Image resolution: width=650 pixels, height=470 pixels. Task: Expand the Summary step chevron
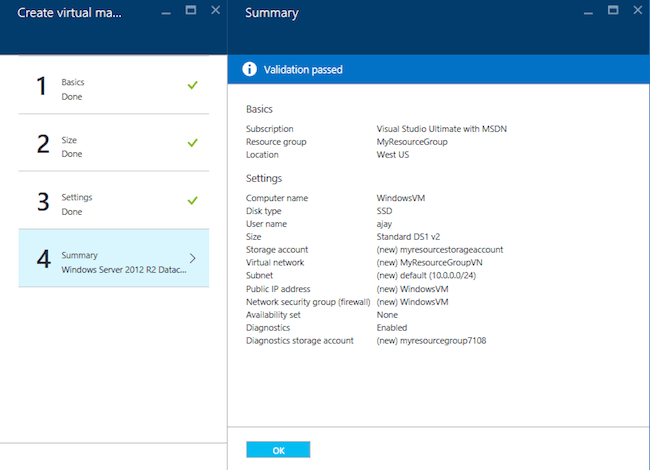click(x=192, y=259)
